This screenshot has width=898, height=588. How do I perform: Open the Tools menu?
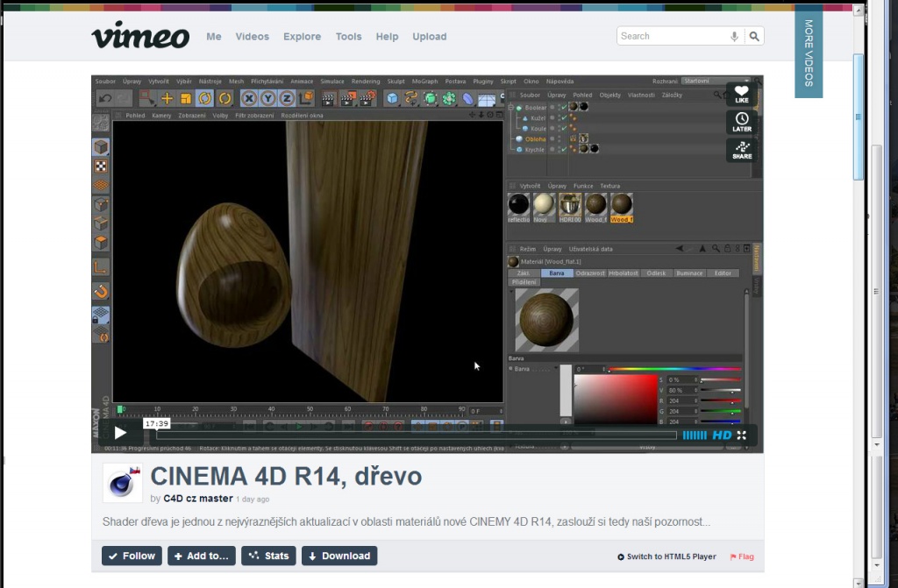pos(348,36)
